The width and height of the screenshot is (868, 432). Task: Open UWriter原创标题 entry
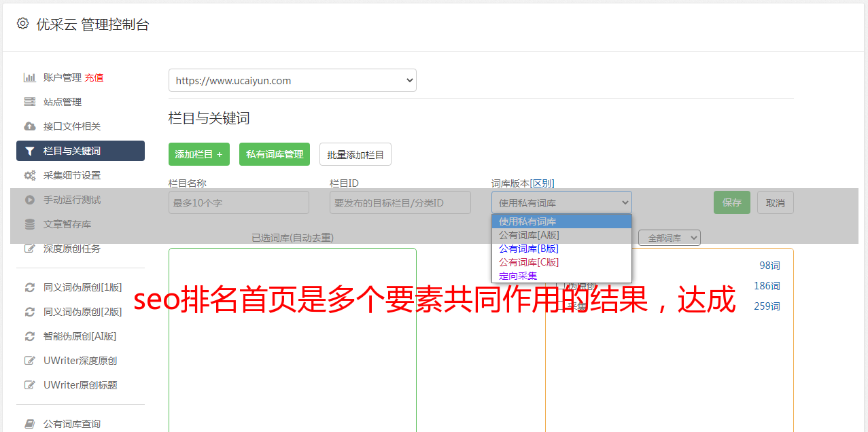[80, 385]
